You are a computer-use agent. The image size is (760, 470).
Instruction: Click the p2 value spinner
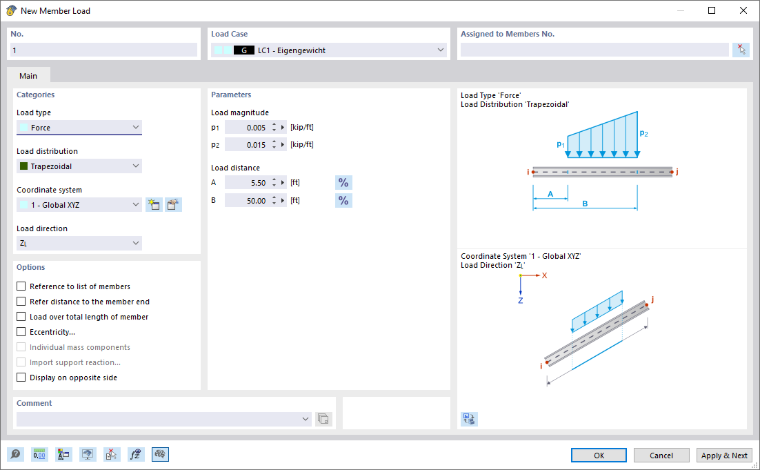coord(274,144)
